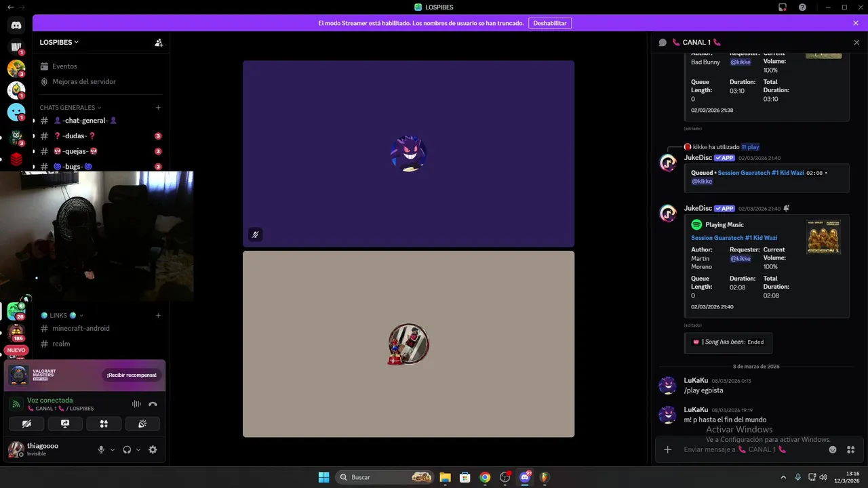Open red stacked-layers server icon in sidebar
868x488 pixels.
click(16, 159)
